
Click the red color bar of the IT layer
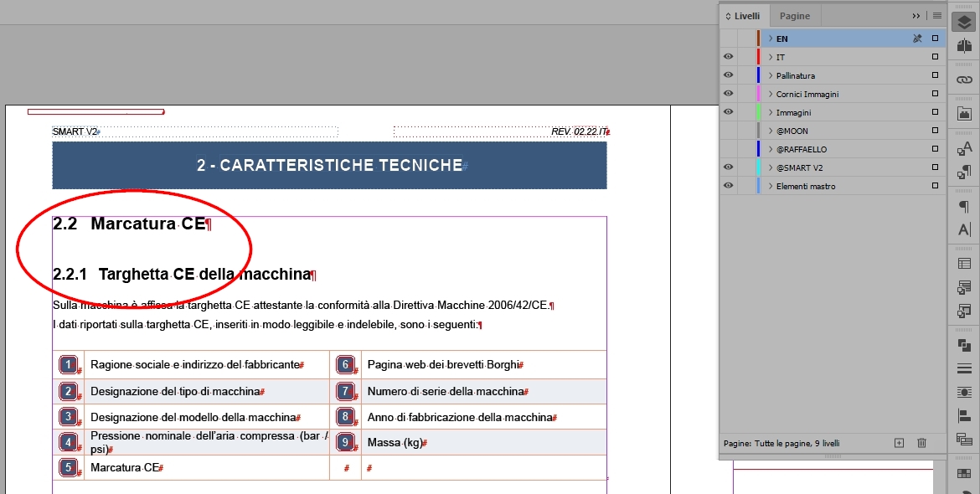pos(758,56)
